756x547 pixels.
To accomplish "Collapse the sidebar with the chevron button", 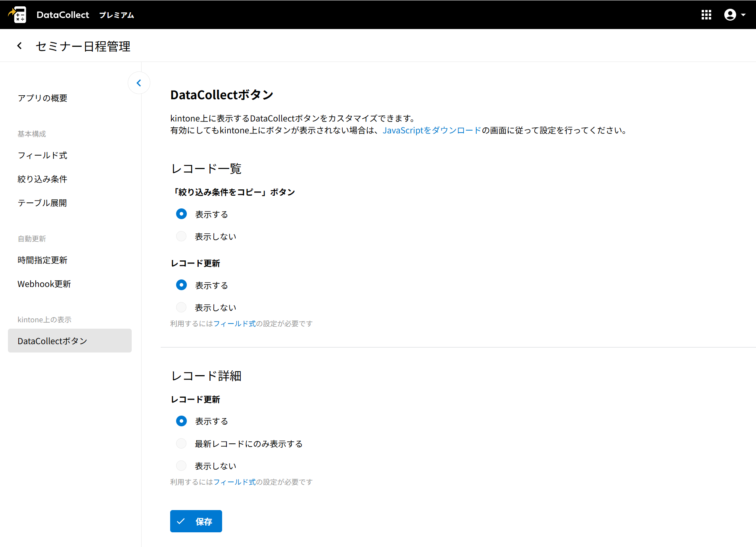I will [139, 83].
